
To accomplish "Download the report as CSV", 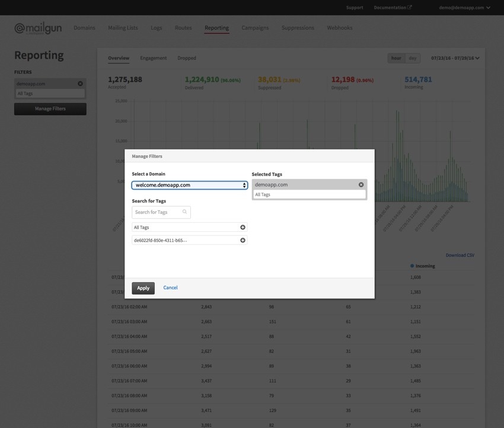I will pyautogui.click(x=460, y=255).
